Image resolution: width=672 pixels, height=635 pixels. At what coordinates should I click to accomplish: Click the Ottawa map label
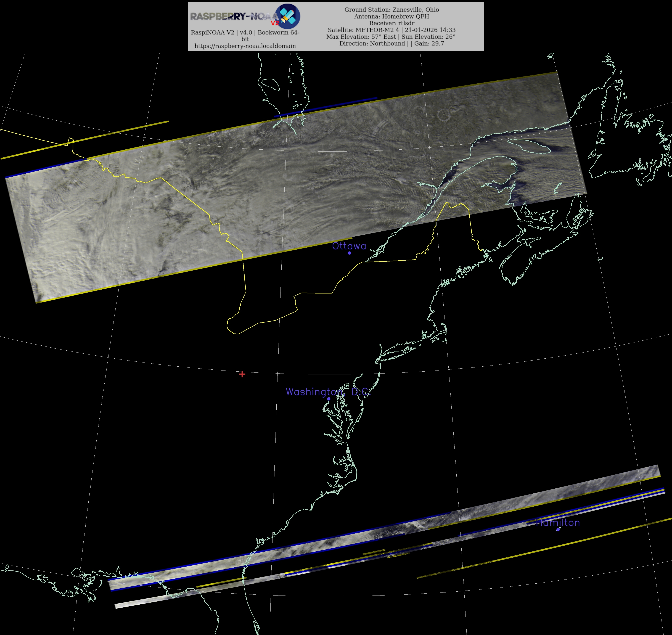(349, 246)
